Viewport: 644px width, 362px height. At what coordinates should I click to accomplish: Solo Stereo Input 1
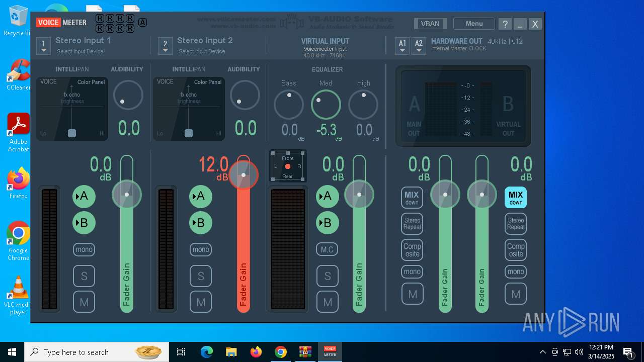pyautogui.click(x=84, y=276)
